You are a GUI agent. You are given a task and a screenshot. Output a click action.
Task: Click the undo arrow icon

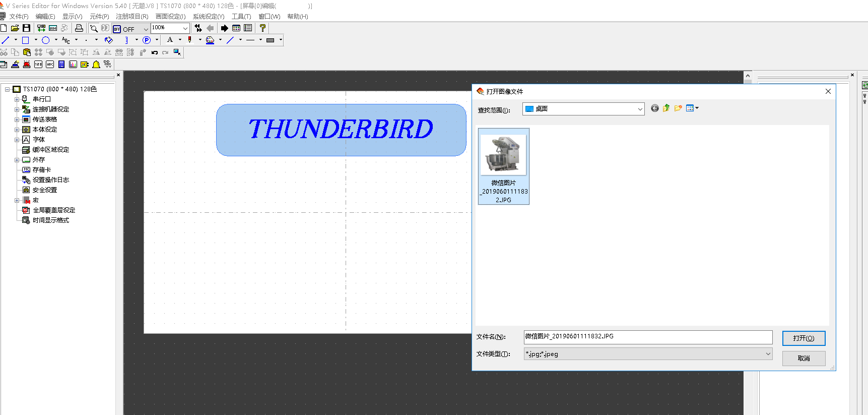point(155,52)
